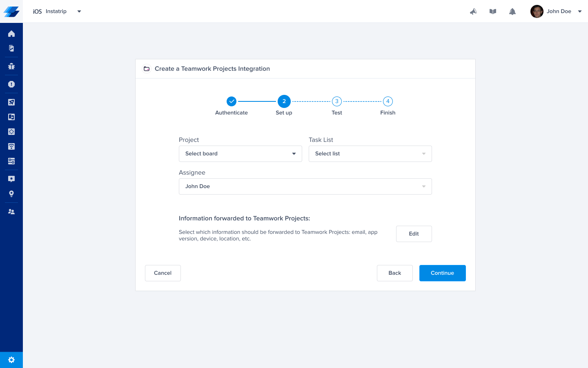This screenshot has width=588, height=368.
Task: Open the notifications bell icon
Action: (512, 11)
